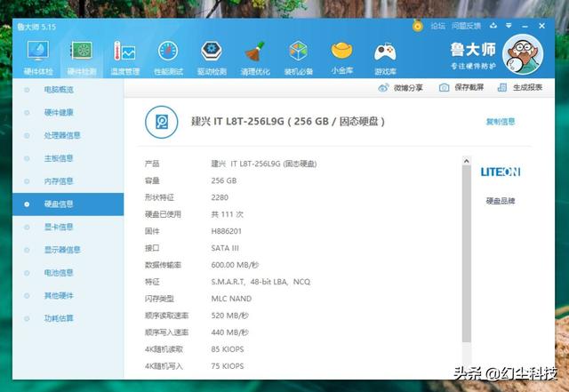This screenshot has height=392, width=569.
Task: Click the value MLC NAND
Action: pyautogui.click(x=231, y=299)
